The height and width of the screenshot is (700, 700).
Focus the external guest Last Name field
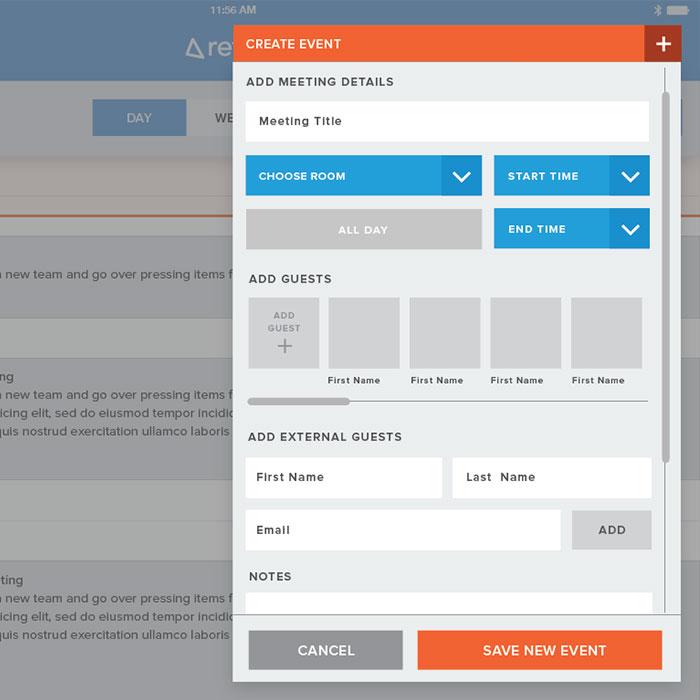coord(551,478)
